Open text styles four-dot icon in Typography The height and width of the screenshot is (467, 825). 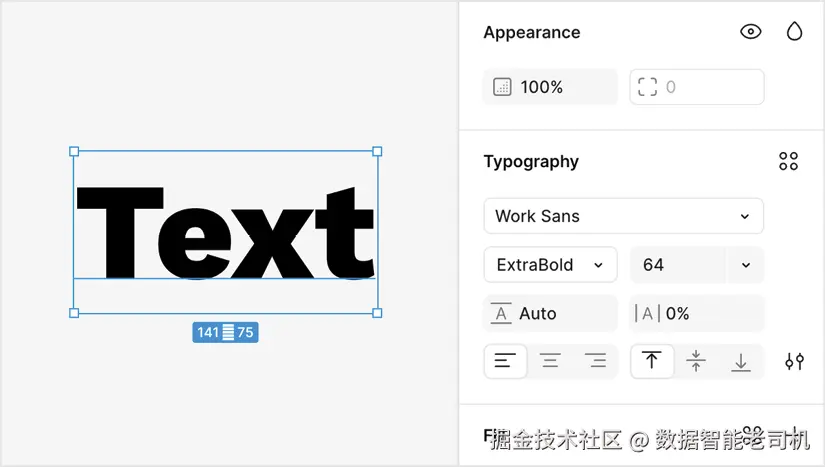788,161
